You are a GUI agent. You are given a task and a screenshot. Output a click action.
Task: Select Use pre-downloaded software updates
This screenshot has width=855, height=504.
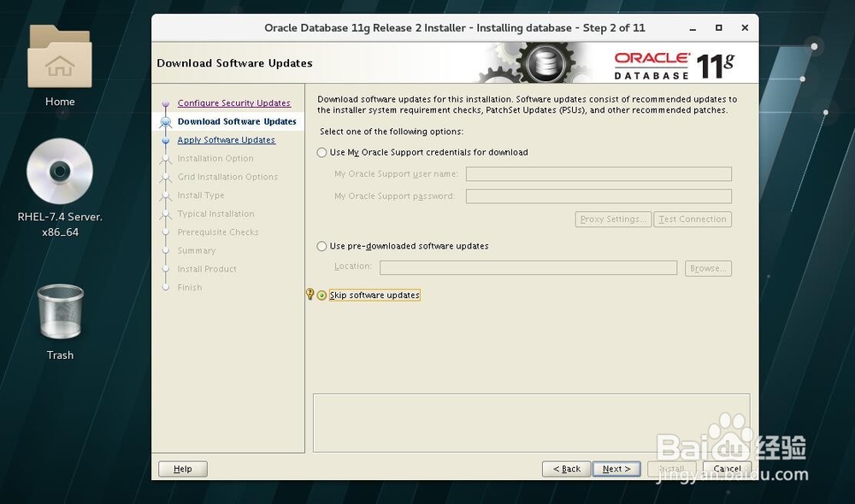pyautogui.click(x=323, y=246)
